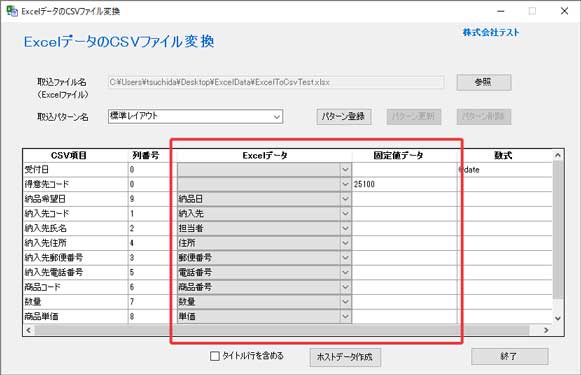Select the 納入先電話番号 CSV item cell
Screen dimensions: 581x375
[76, 272]
